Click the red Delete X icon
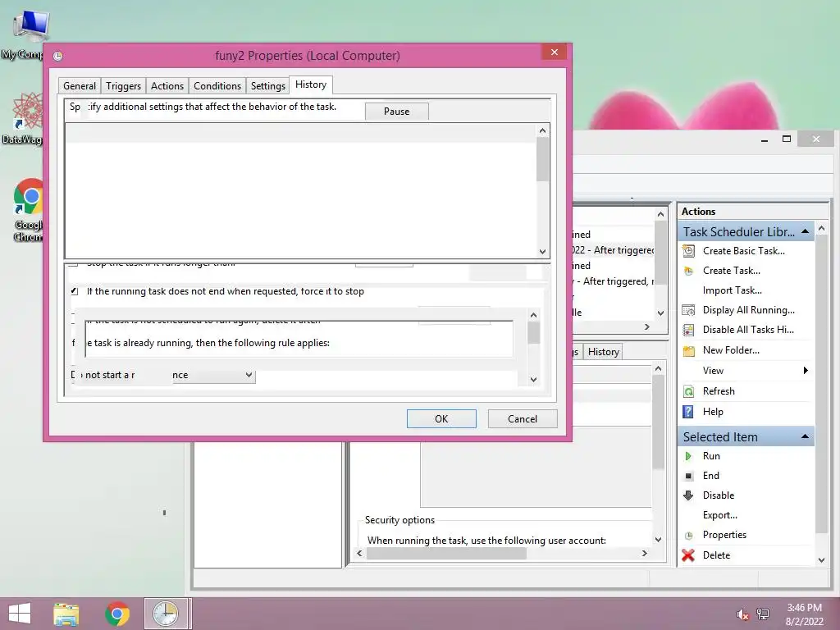 (688, 555)
